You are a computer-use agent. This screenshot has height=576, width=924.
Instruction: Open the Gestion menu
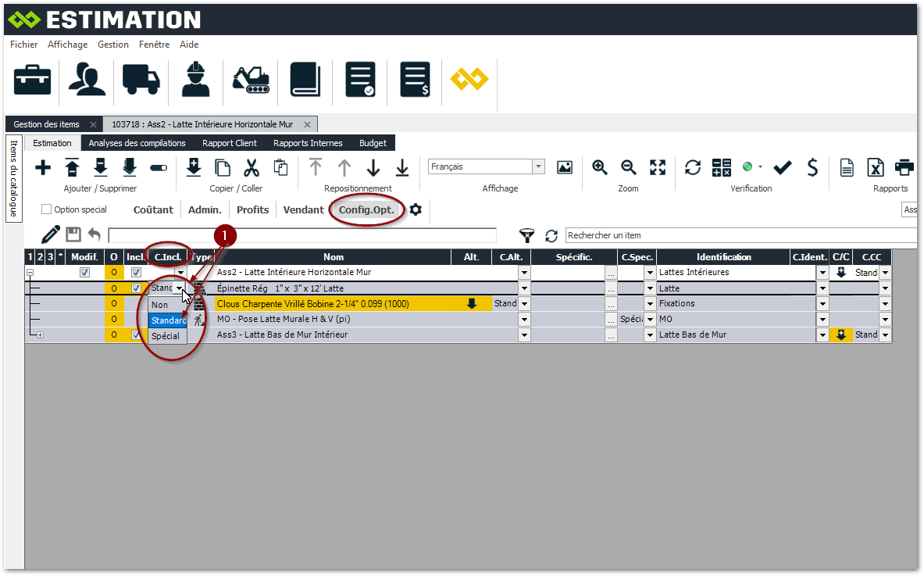click(x=113, y=45)
